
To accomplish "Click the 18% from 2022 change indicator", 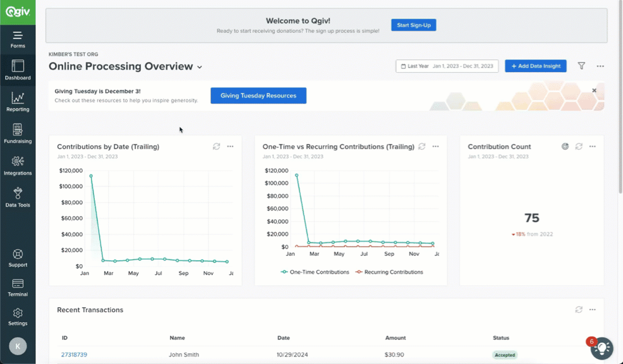I will tap(532, 234).
